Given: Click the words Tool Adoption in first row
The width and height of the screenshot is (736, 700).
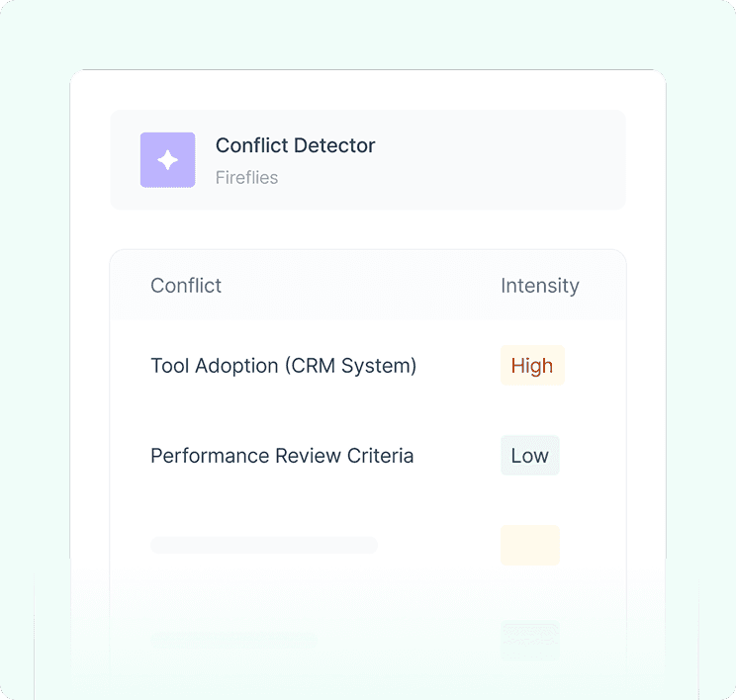Looking at the screenshot, I should [x=215, y=366].
